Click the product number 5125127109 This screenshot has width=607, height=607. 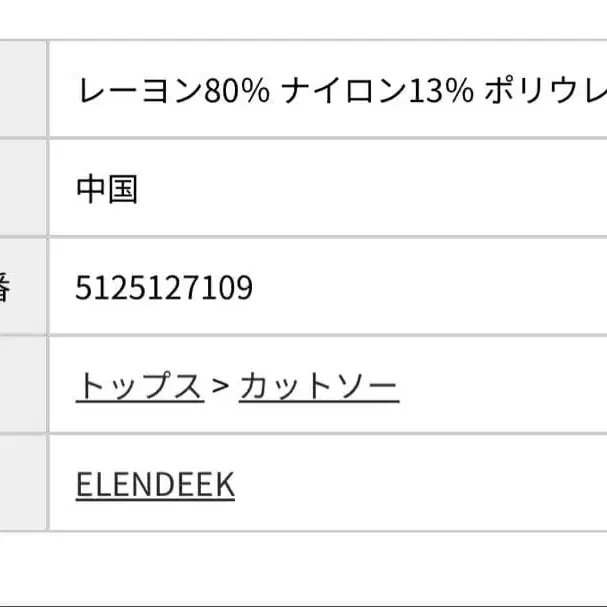[x=164, y=289]
